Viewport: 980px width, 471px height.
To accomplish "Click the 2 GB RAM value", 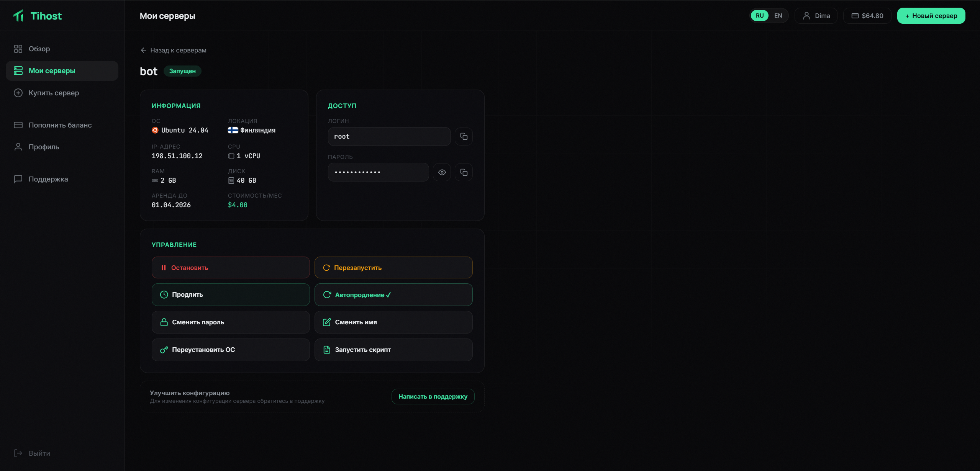I will pos(168,180).
